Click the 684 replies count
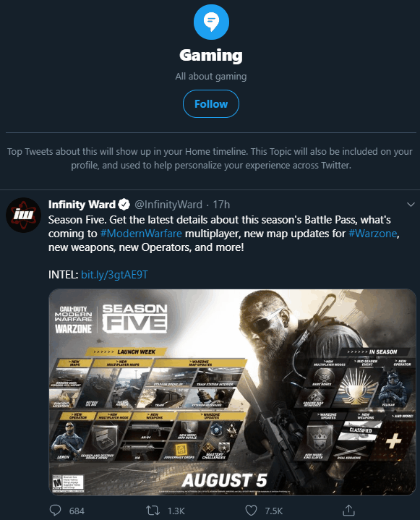 (x=77, y=511)
